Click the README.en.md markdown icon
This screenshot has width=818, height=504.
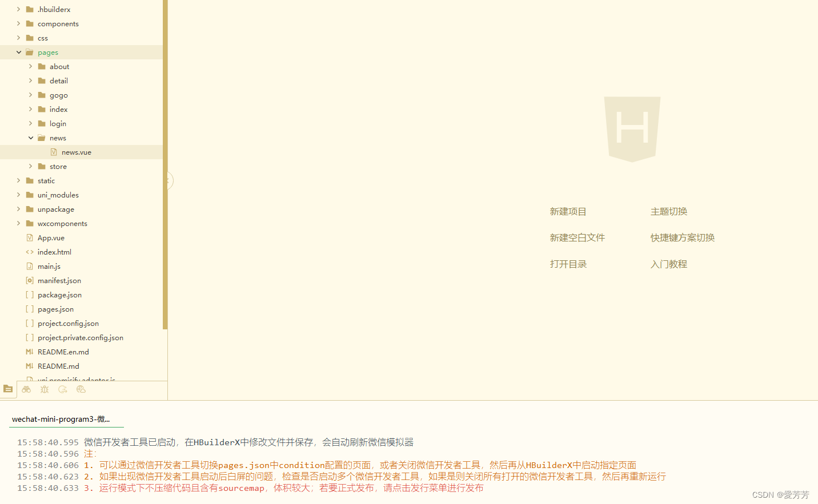pyautogui.click(x=30, y=352)
